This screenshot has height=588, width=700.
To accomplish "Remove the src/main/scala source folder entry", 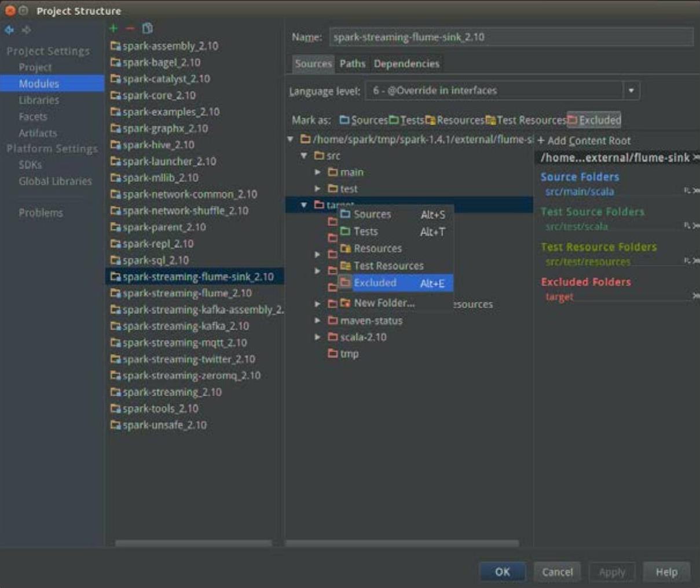I will (695, 191).
